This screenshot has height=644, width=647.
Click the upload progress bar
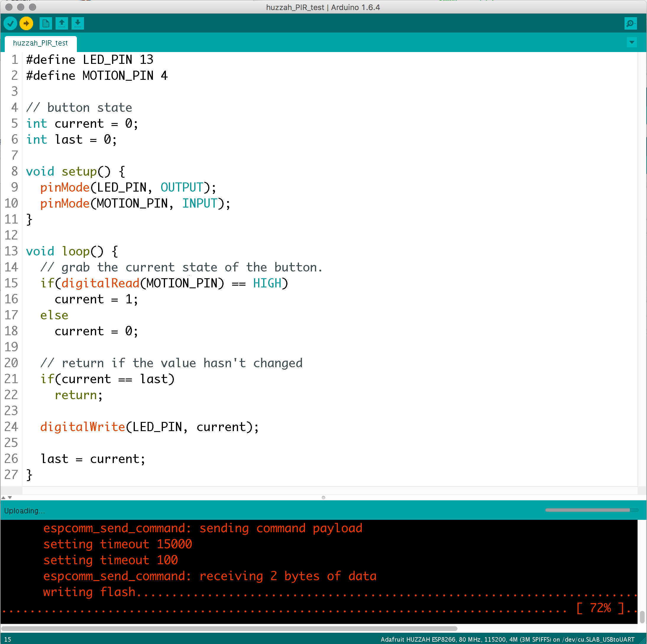point(591,510)
